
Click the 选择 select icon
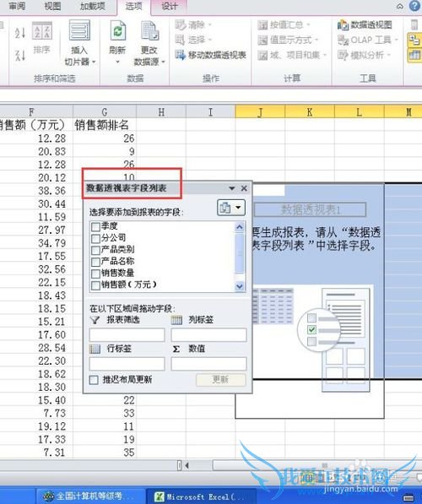point(180,40)
